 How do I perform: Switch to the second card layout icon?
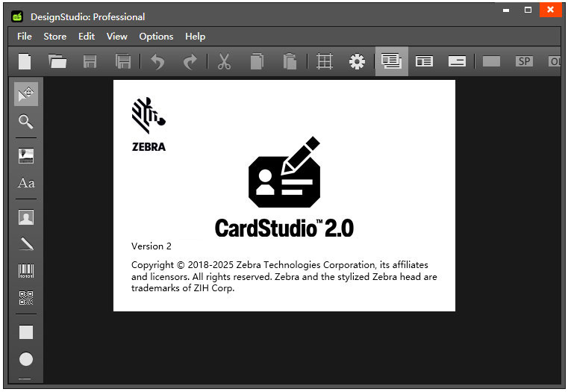pos(424,61)
